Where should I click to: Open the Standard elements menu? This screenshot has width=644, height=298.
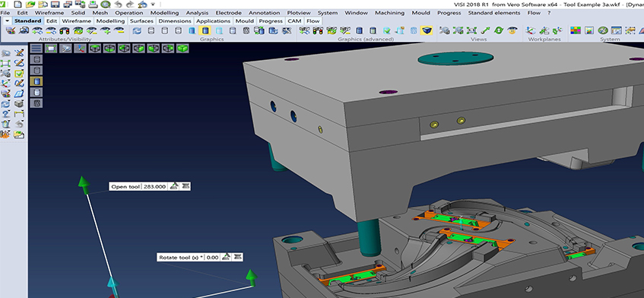tap(494, 13)
